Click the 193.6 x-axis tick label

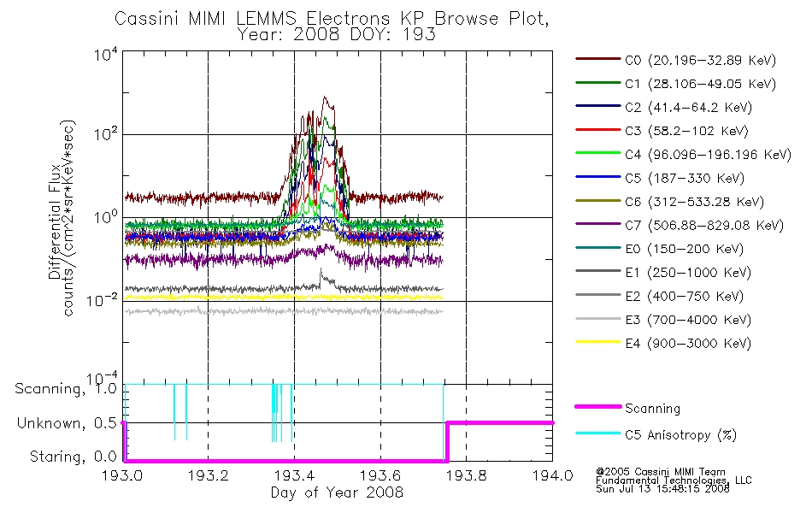[380, 475]
